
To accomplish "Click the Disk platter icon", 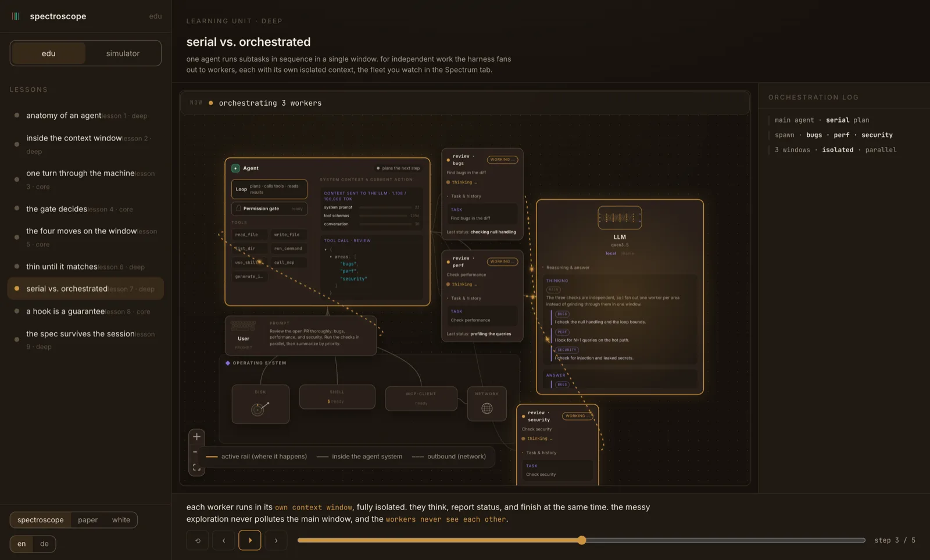I will [260, 408].
